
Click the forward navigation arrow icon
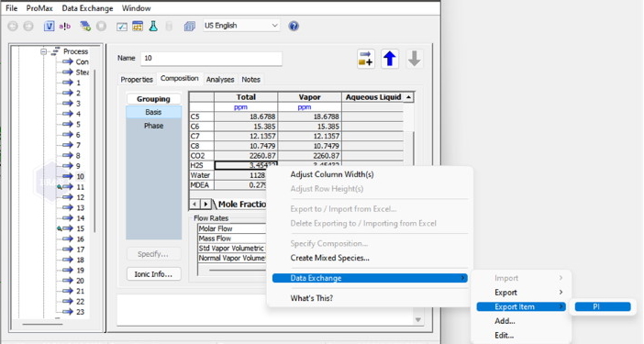tap(28, 27)
